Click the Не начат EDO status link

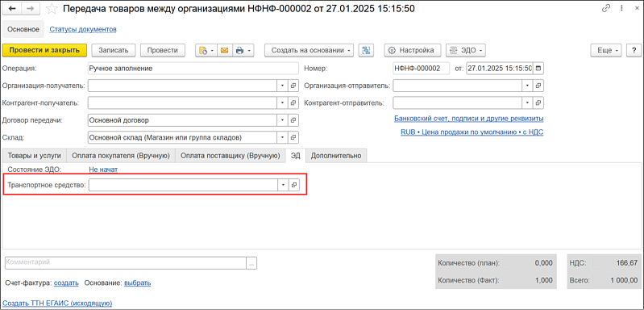[103, 170]
